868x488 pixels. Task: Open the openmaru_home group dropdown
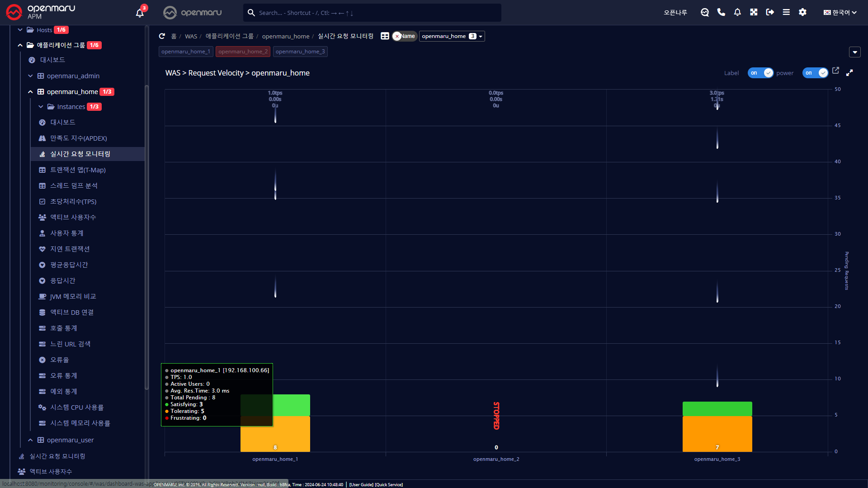pos(452,36)
